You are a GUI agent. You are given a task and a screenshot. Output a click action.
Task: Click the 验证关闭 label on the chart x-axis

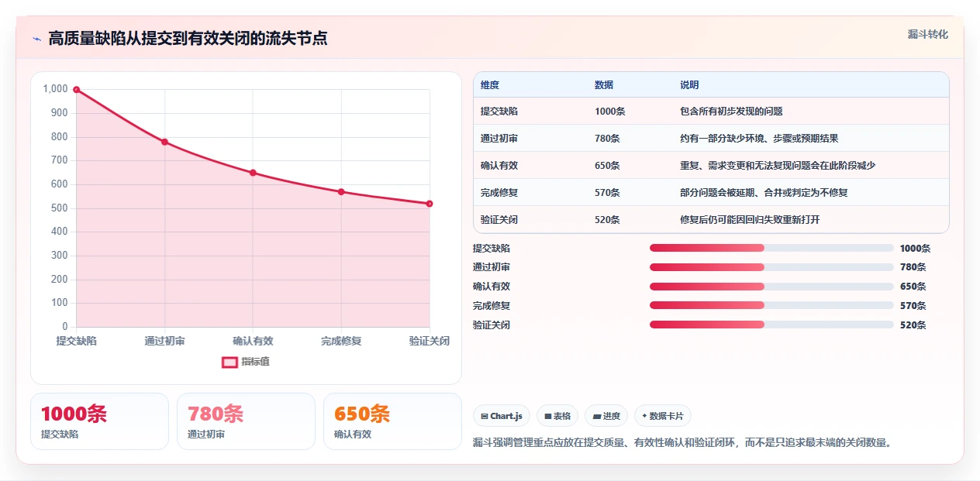[430, 341]
